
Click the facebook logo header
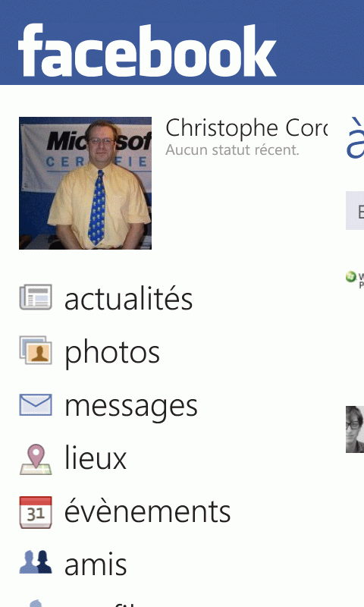pos(147,50)
